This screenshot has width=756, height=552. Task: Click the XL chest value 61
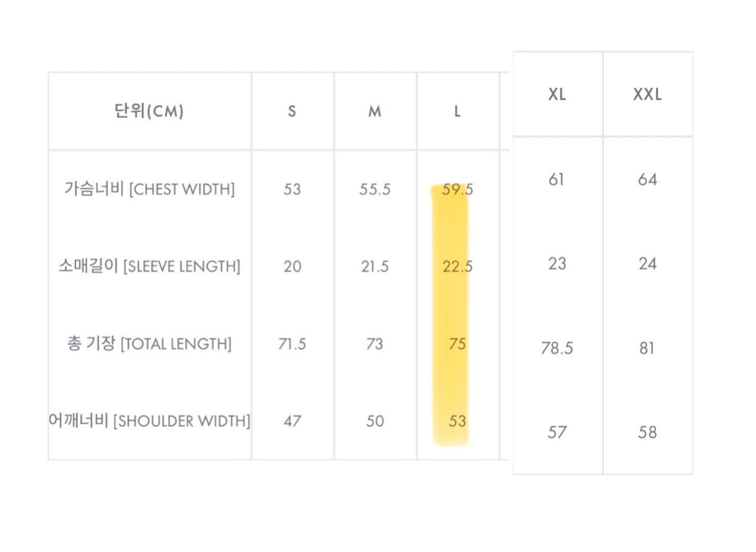click(x=556, y=179)
